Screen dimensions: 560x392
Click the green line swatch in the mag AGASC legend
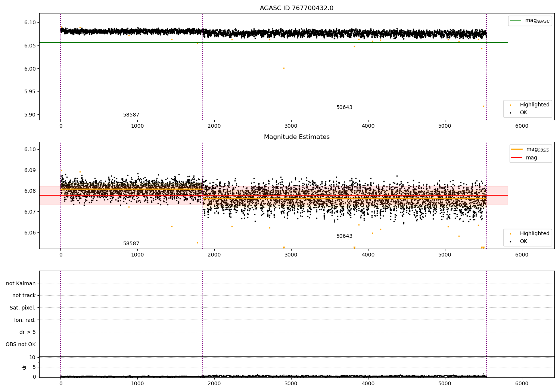coord(516,21)
